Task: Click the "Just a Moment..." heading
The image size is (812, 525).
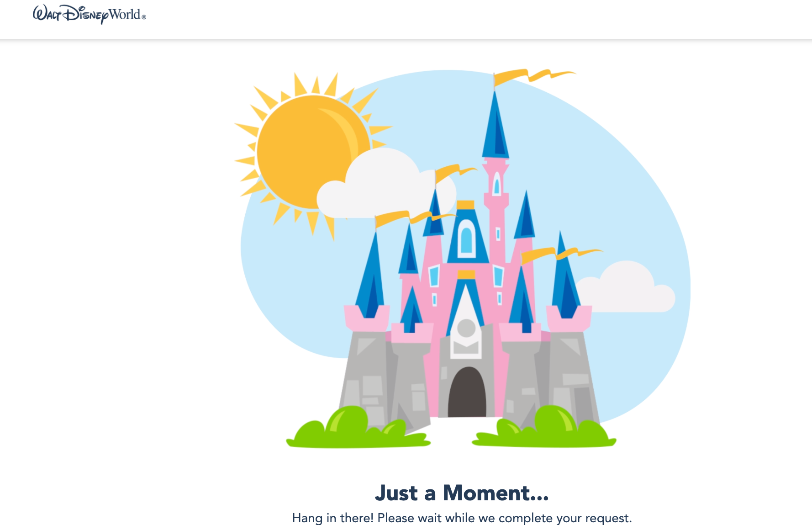Action: coord(462,493)
